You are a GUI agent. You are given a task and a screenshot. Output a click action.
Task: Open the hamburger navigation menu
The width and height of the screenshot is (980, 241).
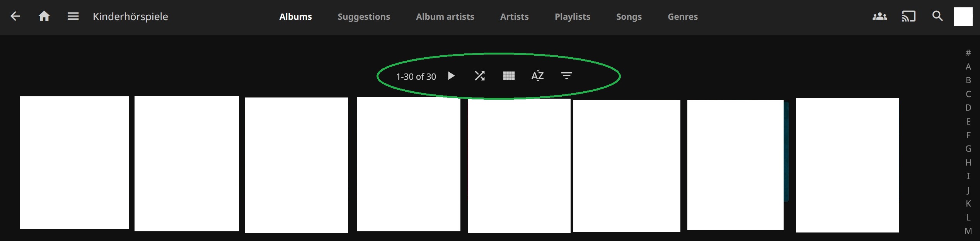(x=73, y=16)
